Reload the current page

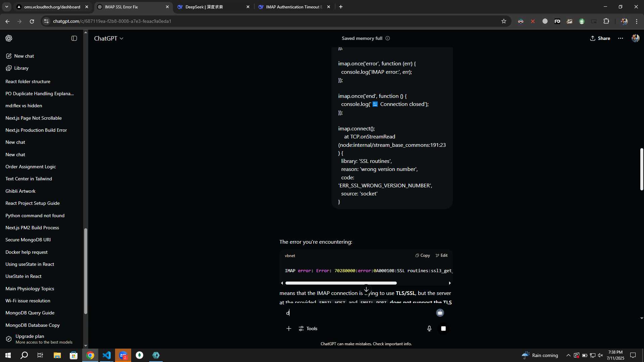[32, 21]
